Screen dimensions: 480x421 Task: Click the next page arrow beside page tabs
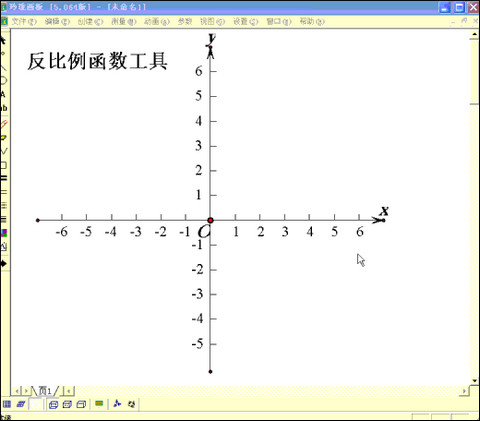click(x=26, y=390)
